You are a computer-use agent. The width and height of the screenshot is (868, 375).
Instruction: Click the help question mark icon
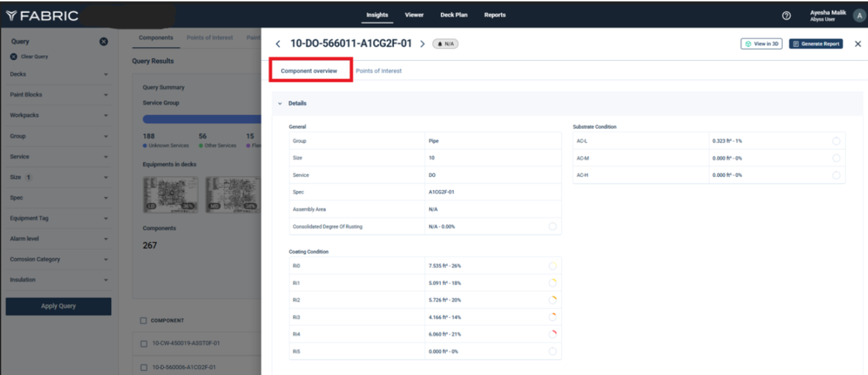[x=786, y=15]
